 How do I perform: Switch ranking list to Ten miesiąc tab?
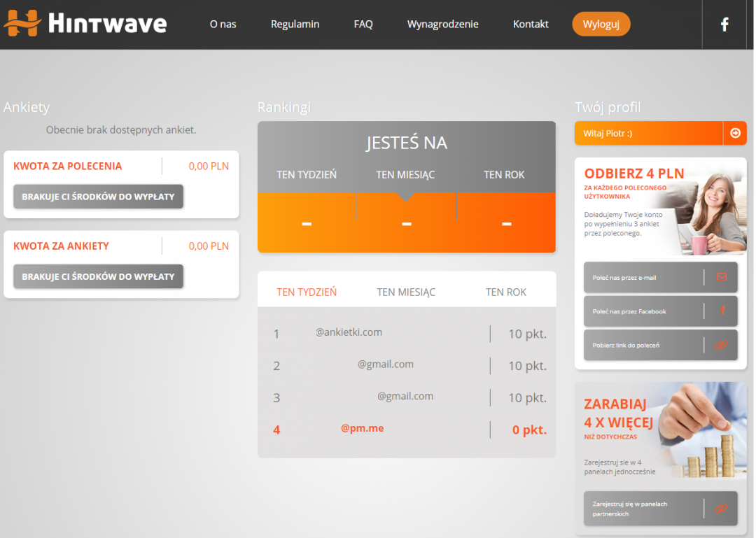406,292
